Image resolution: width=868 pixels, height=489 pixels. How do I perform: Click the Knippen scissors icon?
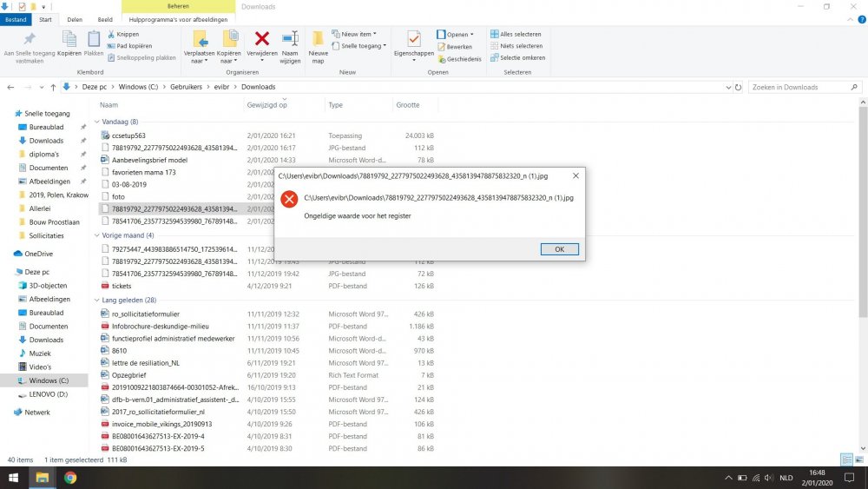pyautogui.click(x=110, y=35)
